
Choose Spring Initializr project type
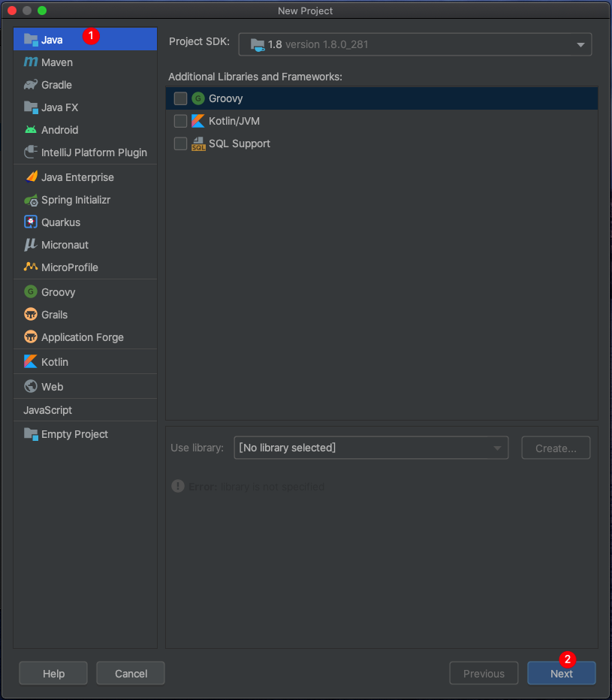coord(86,200)
